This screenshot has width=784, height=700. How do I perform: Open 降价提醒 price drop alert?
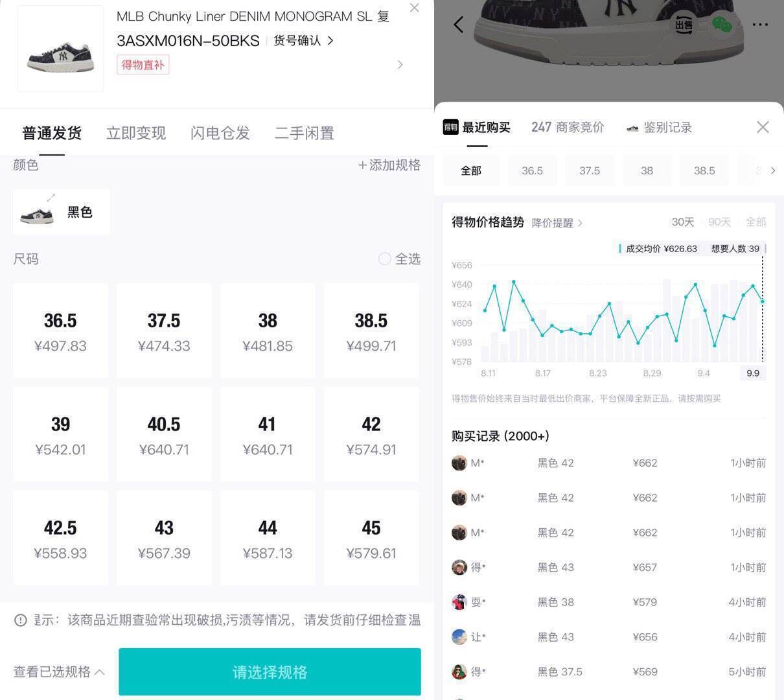pyautogui.click(x=557, y=222)
